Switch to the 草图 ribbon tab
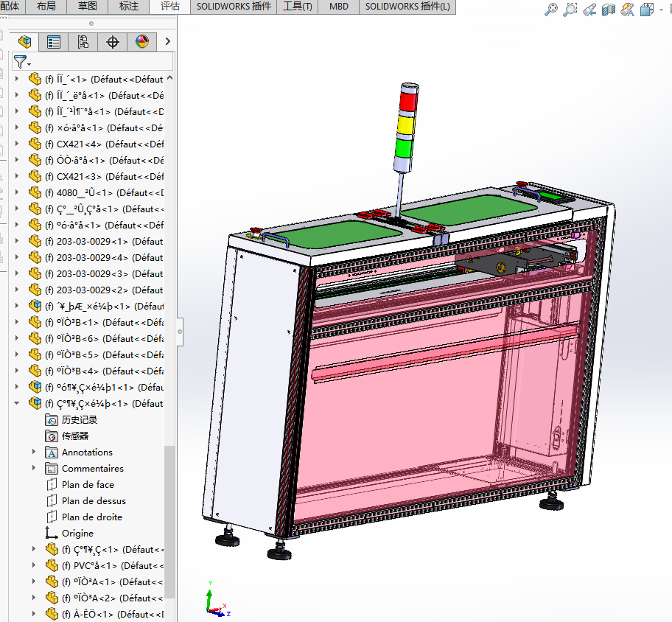Screen dimensions: 672x622 pyautogui.click(x=87, y=7)
